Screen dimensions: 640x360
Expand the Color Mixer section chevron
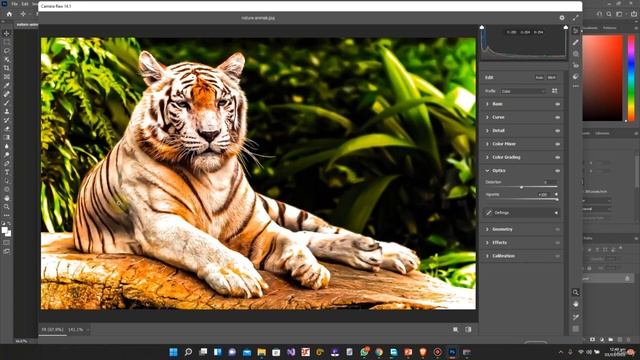487,144
